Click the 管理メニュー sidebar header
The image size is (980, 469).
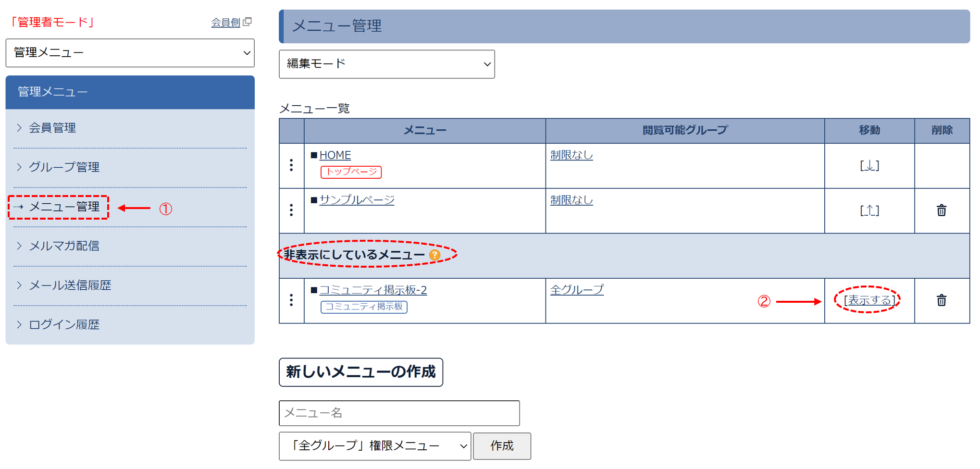click(x=130, y=92)
